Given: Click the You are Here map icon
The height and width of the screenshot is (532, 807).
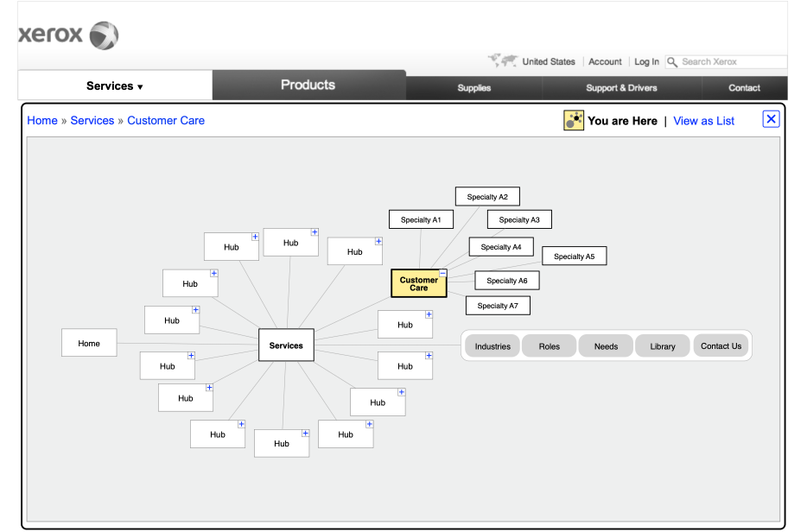Looking at the screenshot, I should coord(574,120).
